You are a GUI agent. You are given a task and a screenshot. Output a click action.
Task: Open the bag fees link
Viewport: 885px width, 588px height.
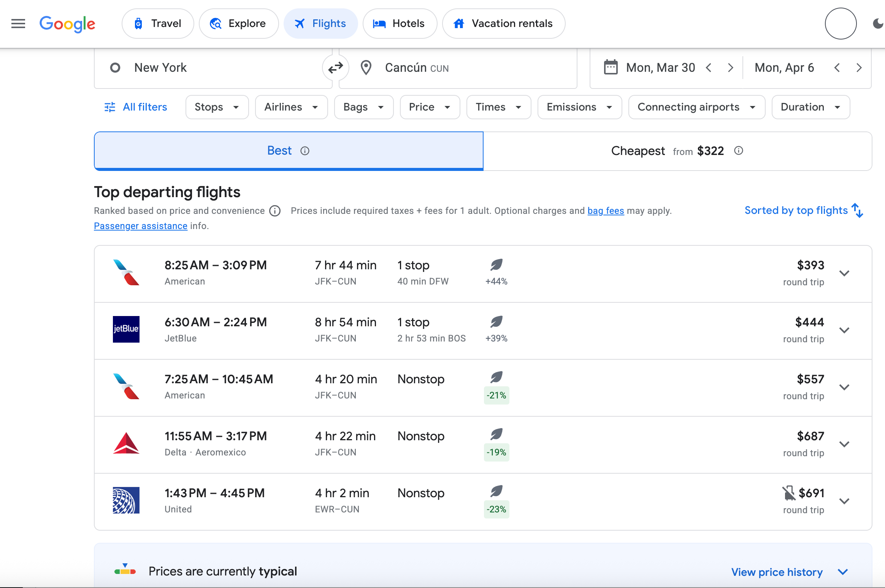click(x=605, y=210)
